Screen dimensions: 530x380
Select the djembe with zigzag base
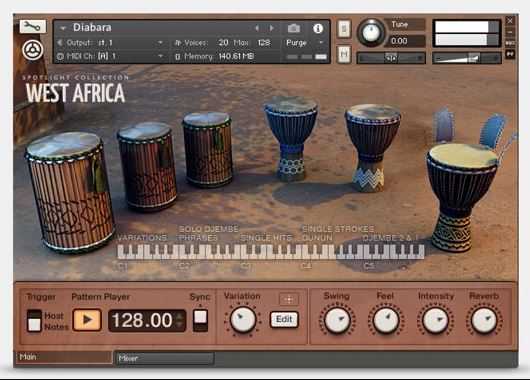(x=372, y=147)
